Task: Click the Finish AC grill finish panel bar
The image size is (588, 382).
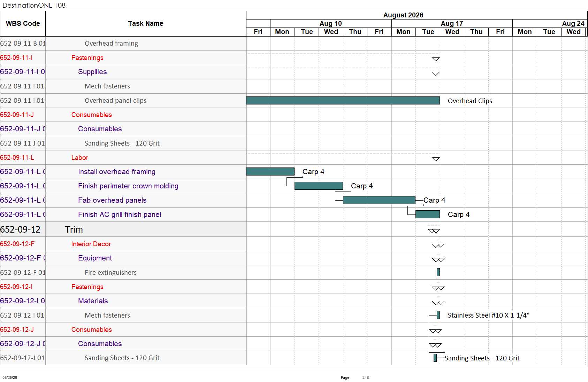Action: point(428,215)
